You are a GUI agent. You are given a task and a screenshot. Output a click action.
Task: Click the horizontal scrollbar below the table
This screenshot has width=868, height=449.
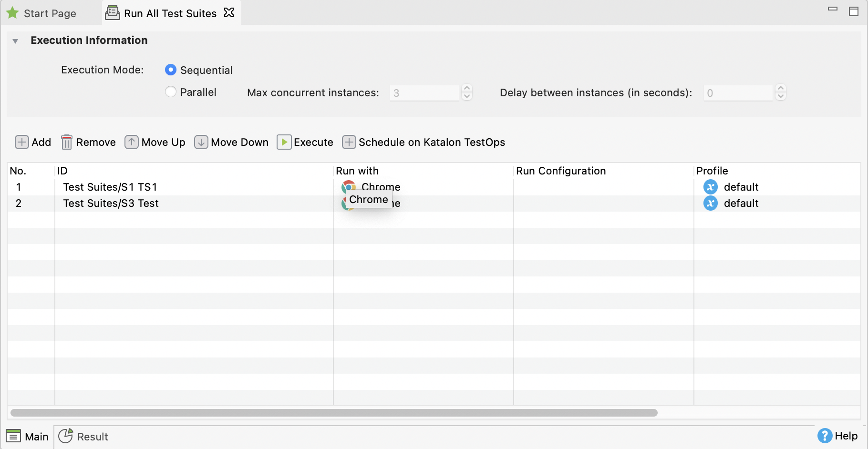(334, 413)
